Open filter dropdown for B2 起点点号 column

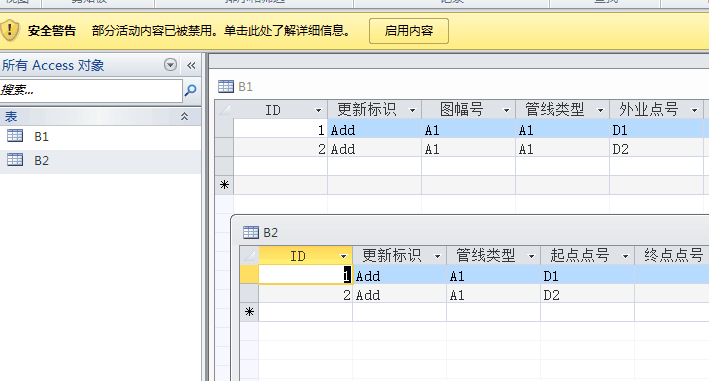click(625, 256)
